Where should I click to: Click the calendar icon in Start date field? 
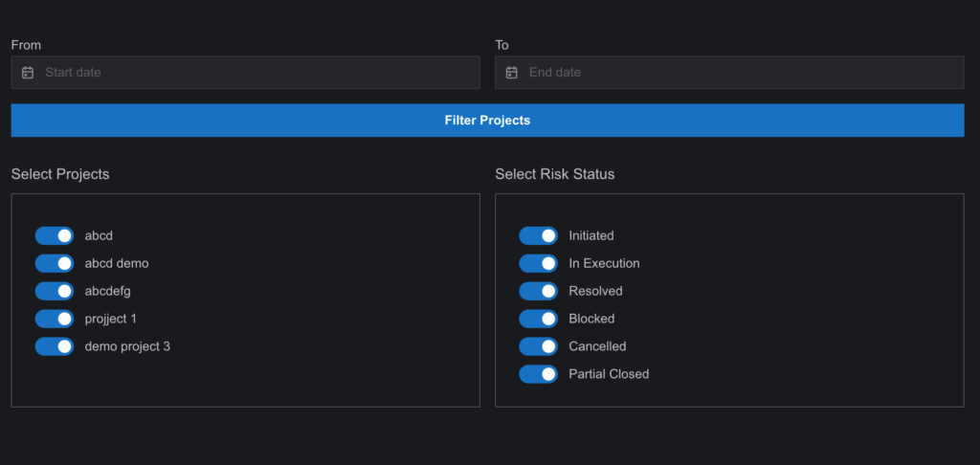(28, 73)
